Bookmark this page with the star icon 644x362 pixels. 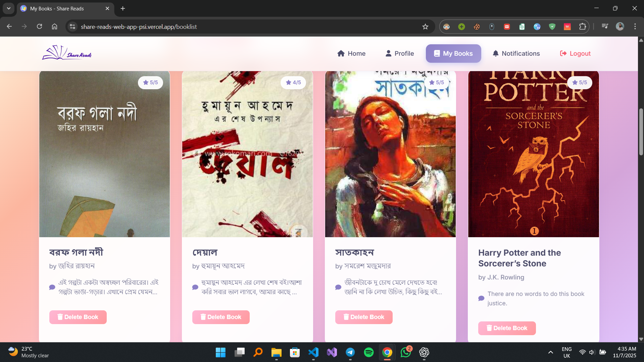(425, 27)
